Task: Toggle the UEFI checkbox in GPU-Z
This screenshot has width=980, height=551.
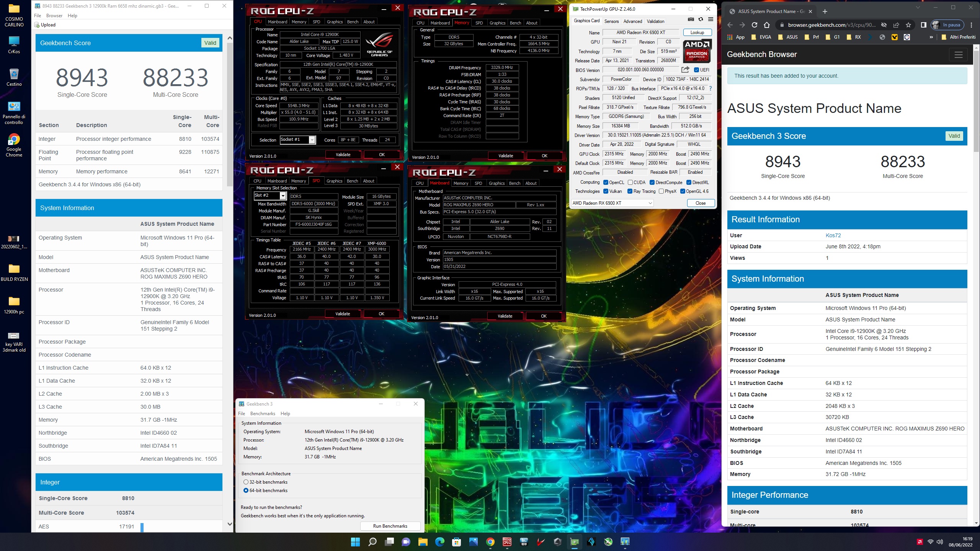Action: point(696,70)
